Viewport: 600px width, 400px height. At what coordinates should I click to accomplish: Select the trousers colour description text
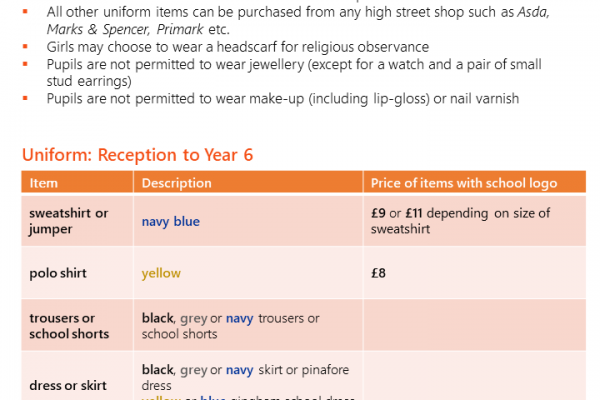[x=231, y=326]
